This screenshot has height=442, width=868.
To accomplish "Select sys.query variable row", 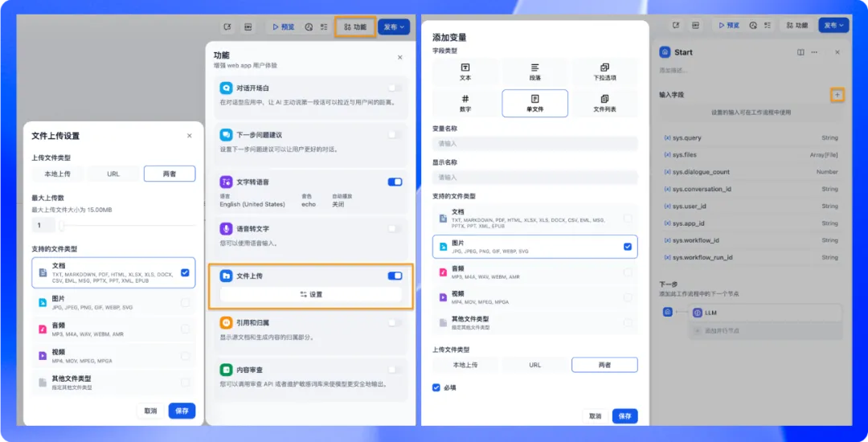I will click(751, 137).
